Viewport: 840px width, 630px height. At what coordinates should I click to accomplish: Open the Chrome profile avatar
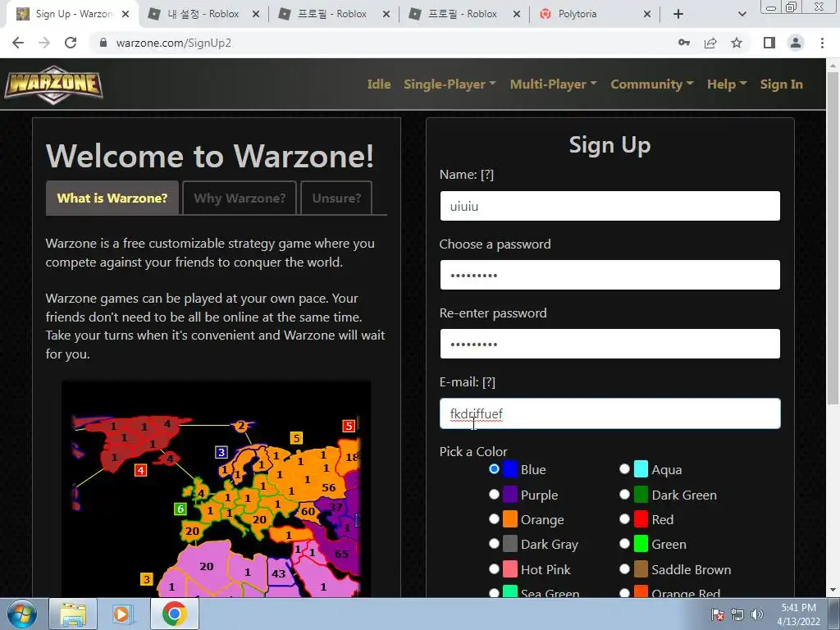pyautogui.click(x=796, y=43)
